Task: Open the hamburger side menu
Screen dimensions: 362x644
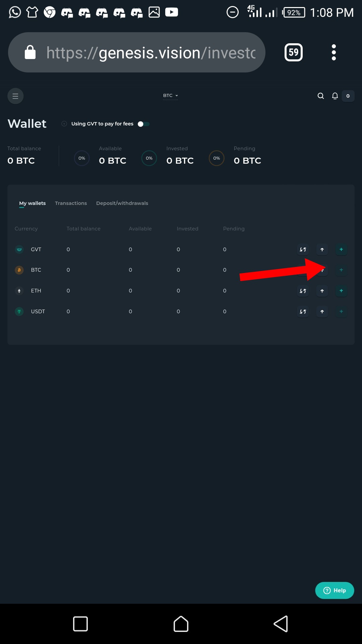Action: point(15,96)
